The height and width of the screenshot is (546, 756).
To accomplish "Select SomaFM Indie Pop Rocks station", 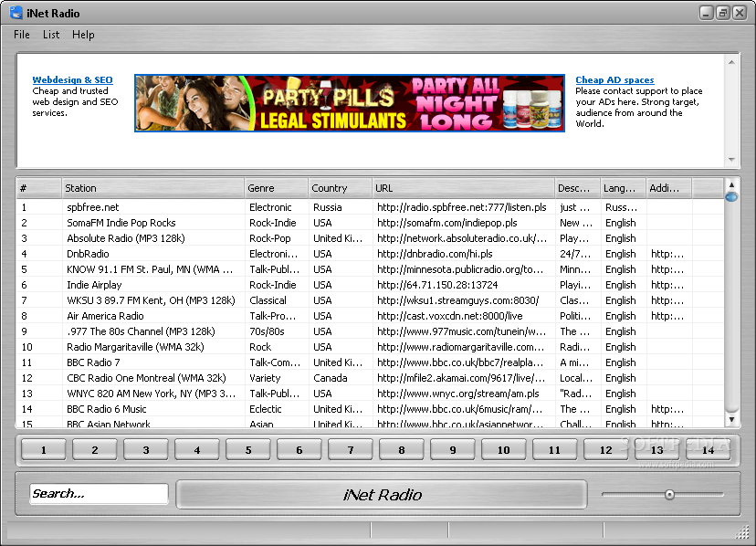I will 370,223.
